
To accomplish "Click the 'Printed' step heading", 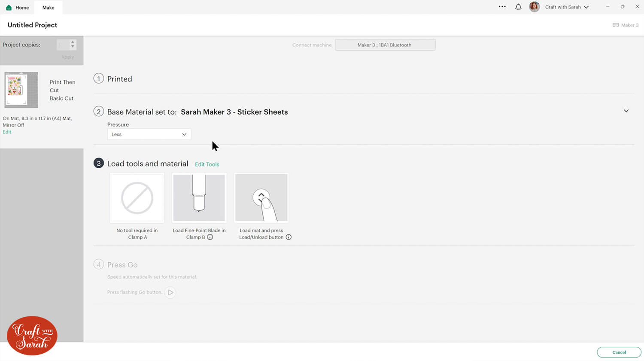I will (120, 79).
